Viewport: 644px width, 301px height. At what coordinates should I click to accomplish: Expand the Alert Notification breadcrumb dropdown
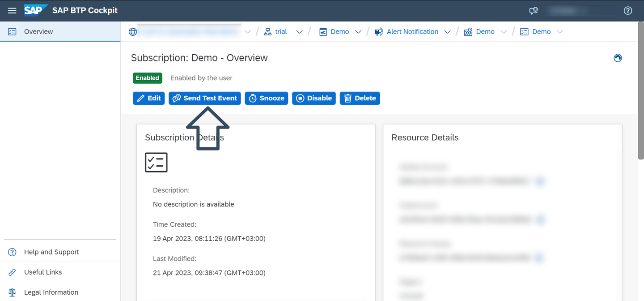(x=447, y=32)
